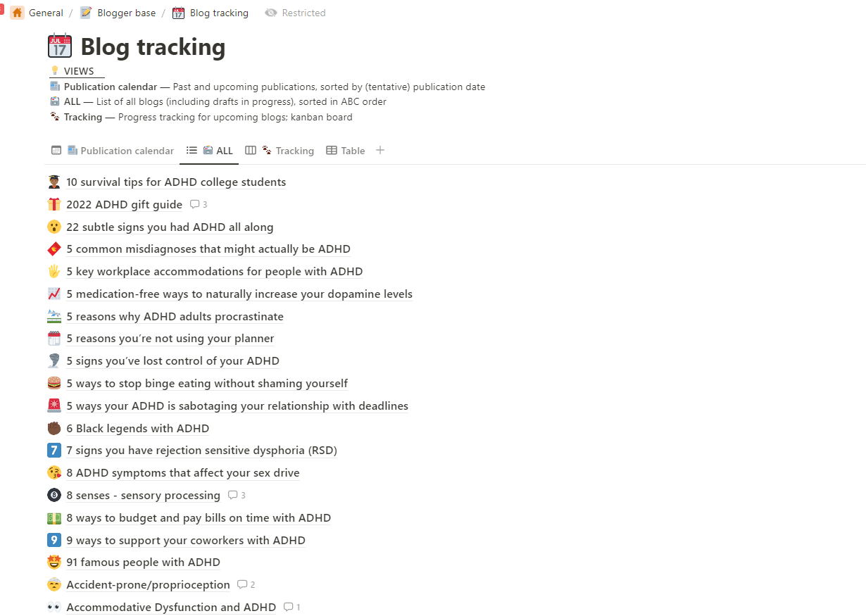Open the 6 Black legends with ADHD post
Screen dimensions: 866x616
pos(138,428)
